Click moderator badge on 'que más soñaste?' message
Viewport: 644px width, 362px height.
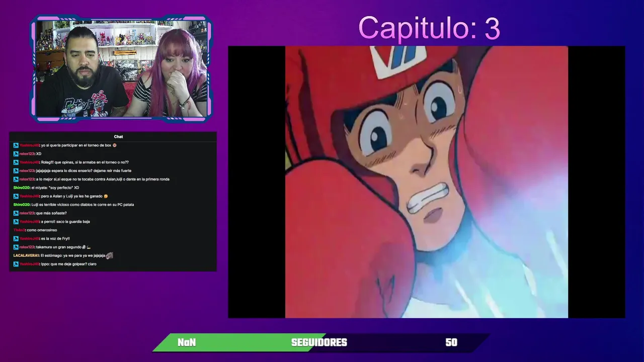[x=16, y=213]
